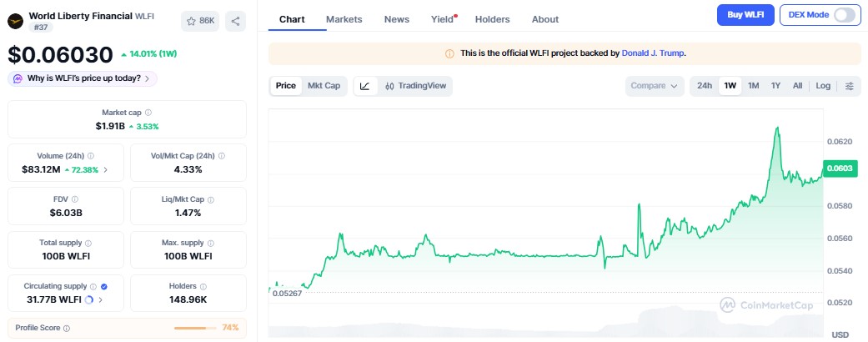Expand Volume (24h) details chevron
Image resolution: width=868 pixels, height=342 pixels.
pos(106,170)
